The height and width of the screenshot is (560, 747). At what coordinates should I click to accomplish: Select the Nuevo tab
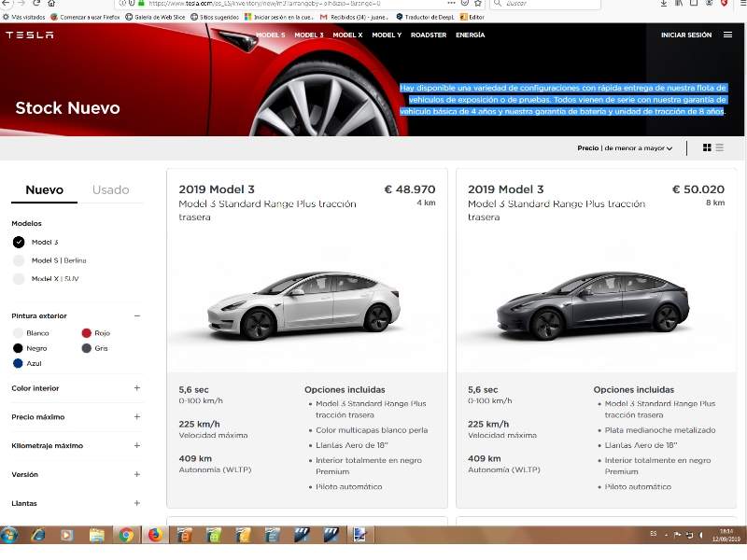click(44, 189)
